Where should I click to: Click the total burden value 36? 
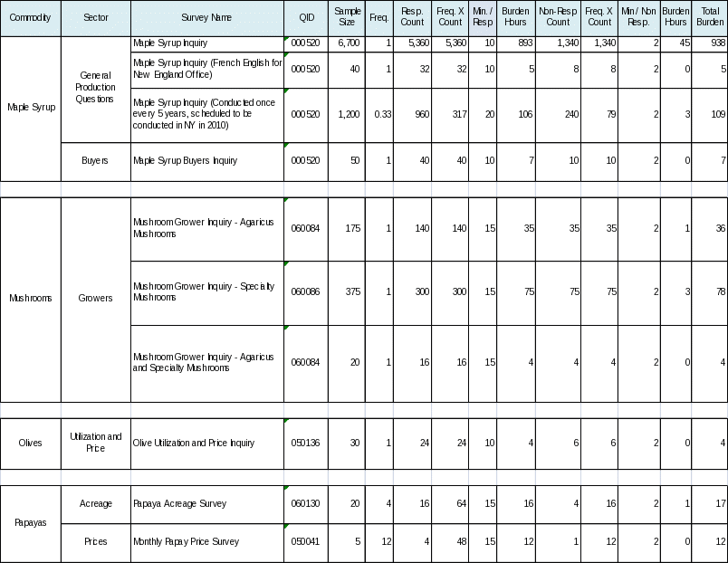(709, 229)
